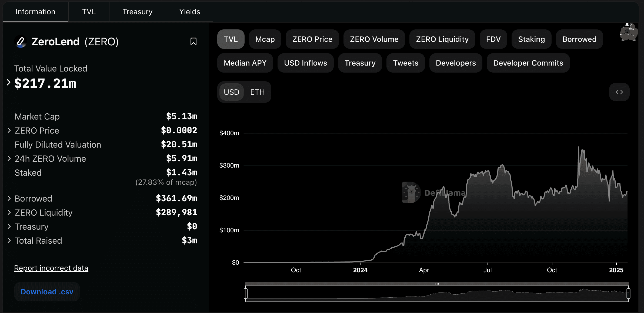Enable the Staking chart series
The image size is (644, 313).
(x=531, y=39)
